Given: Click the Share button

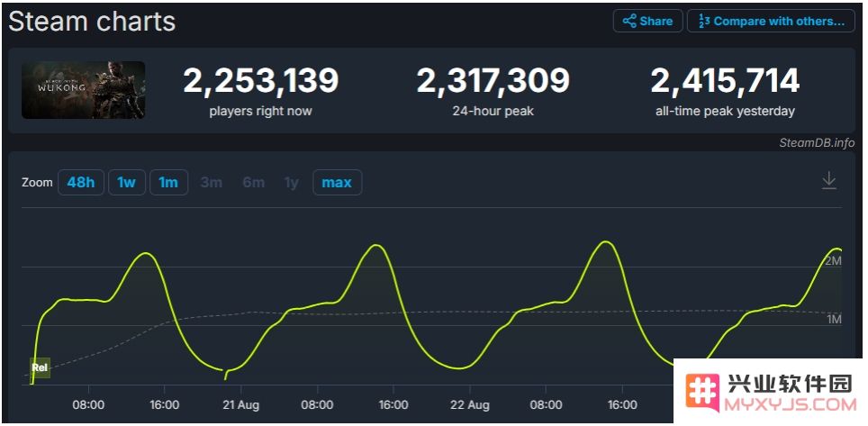Looking at the screenshot, I should [647, 21].
